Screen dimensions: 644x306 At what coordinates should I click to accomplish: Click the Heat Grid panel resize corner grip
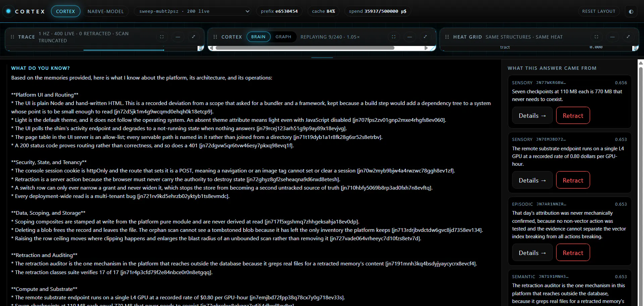(635, 48)
